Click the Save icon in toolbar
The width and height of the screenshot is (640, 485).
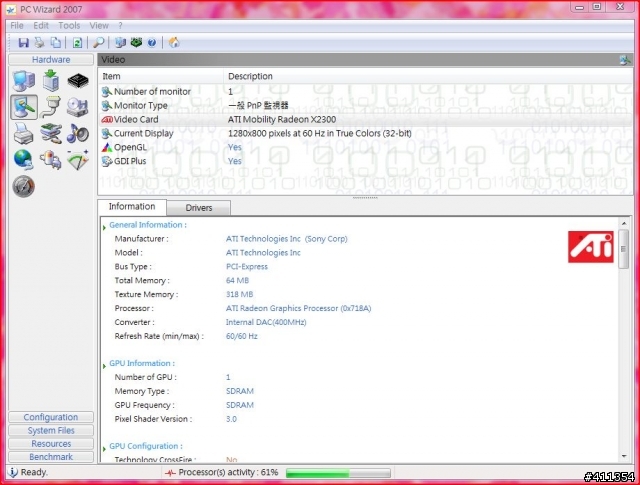[23, 42]
